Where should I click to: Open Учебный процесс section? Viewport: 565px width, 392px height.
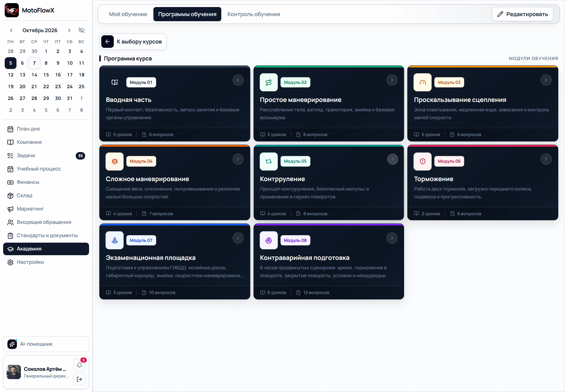tap(46, 169)
